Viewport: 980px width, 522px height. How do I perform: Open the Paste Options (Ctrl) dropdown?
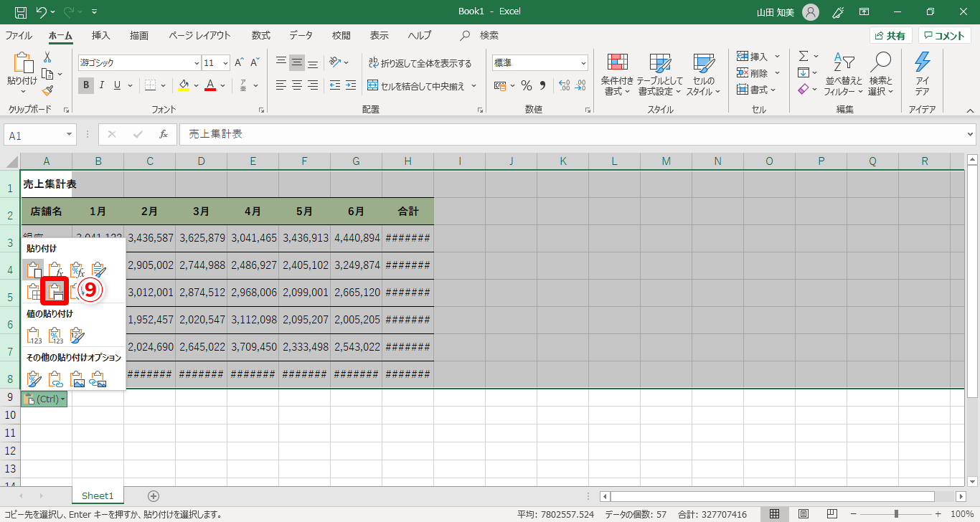(44, 399)
